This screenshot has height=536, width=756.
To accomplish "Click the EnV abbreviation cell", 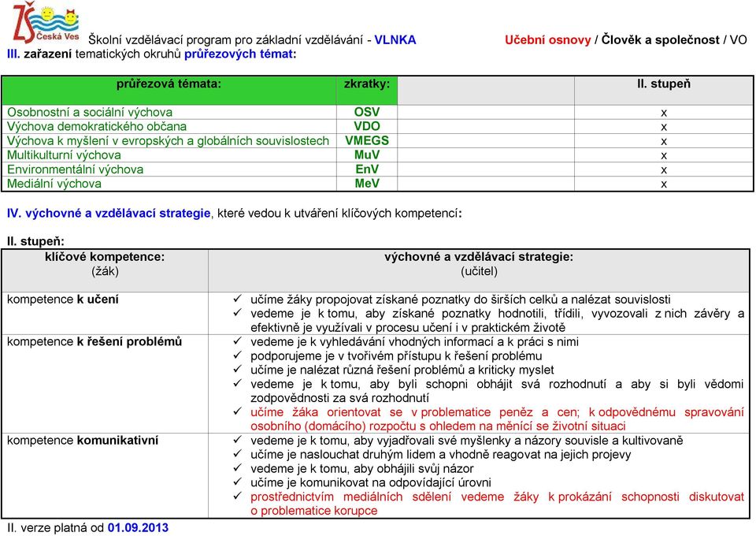I will [x=366, y=169].
